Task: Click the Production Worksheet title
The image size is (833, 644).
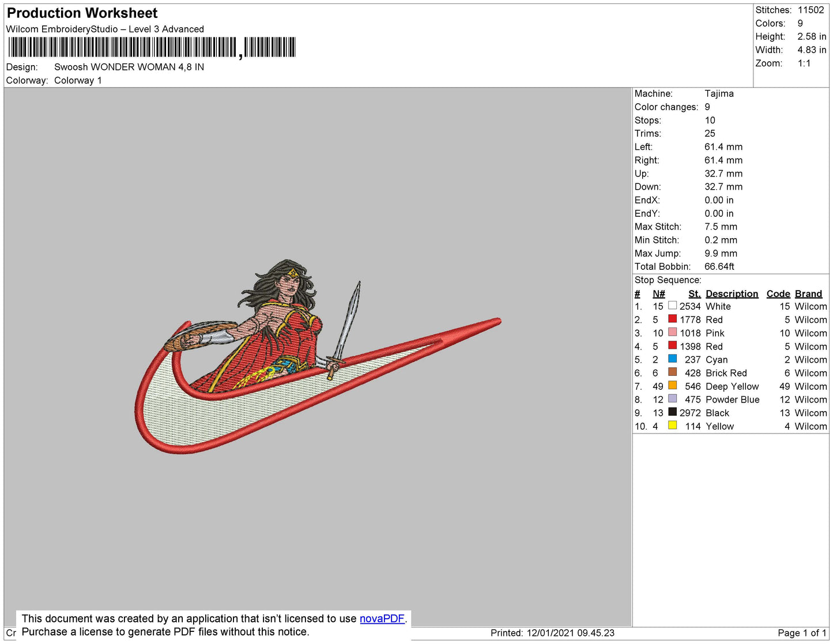Action: 82,13
